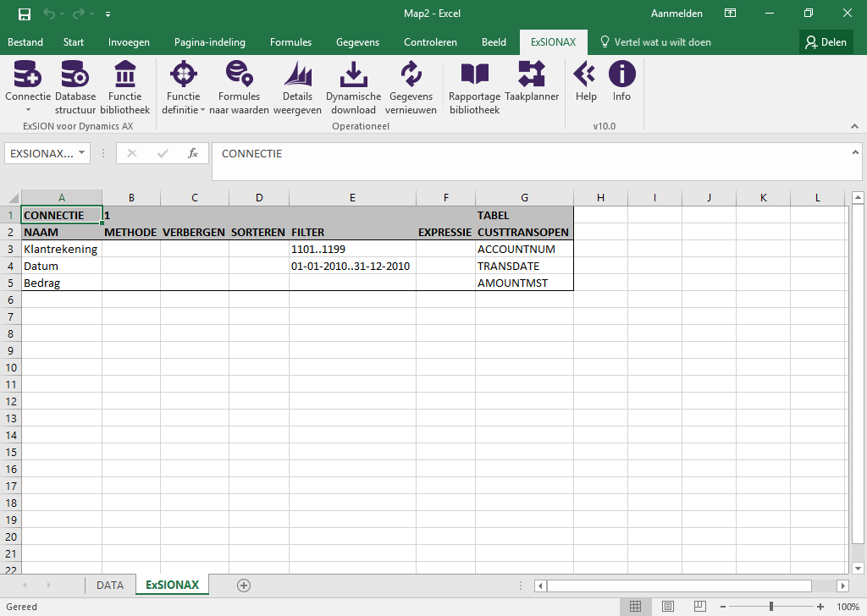Click the Functie definitie crosshair icon
This screenshot has width=867, height=616.
(x=183, y=74)
